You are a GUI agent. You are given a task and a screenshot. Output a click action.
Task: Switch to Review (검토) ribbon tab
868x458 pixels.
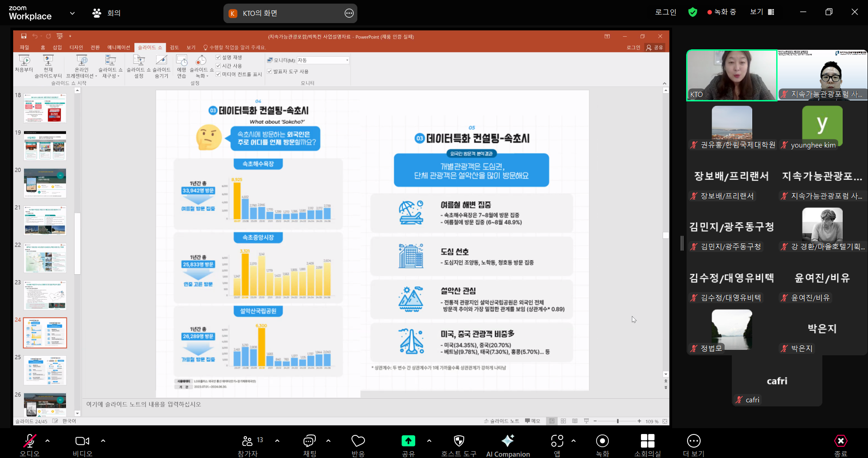click(174, 48)
